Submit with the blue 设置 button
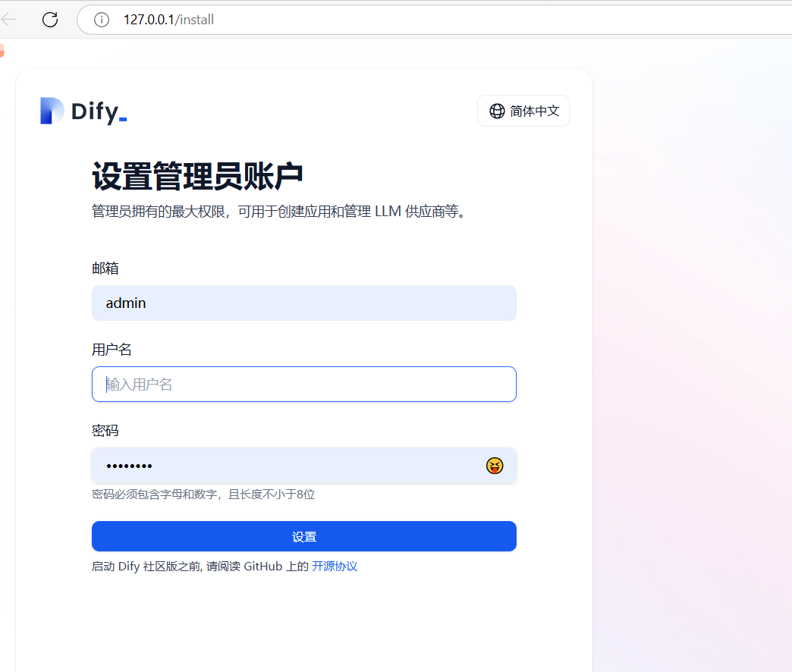This screenshot has width=792, height=672. [304, 536]
